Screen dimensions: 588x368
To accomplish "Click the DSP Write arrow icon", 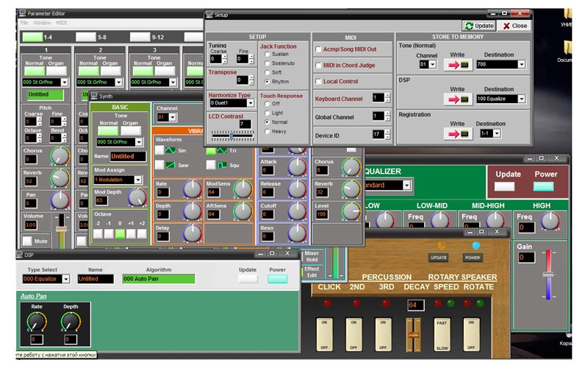I will pyautogui.click(x=459, y=98).
